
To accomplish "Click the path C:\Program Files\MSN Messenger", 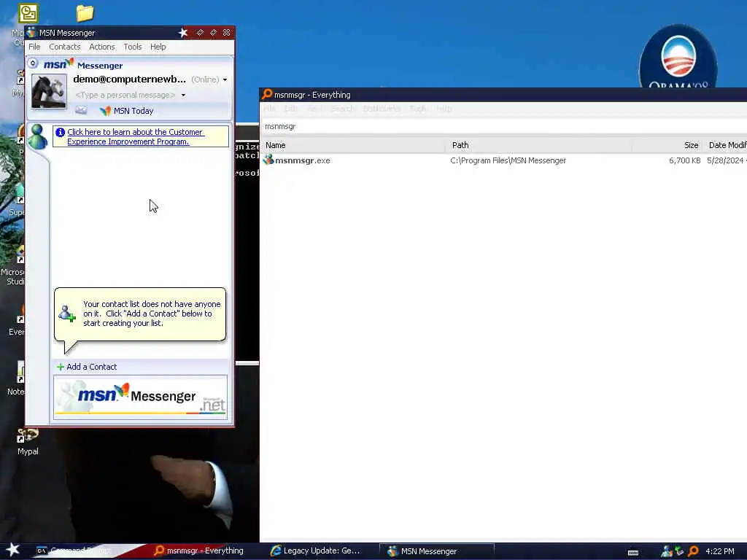I will pos(508,160).
